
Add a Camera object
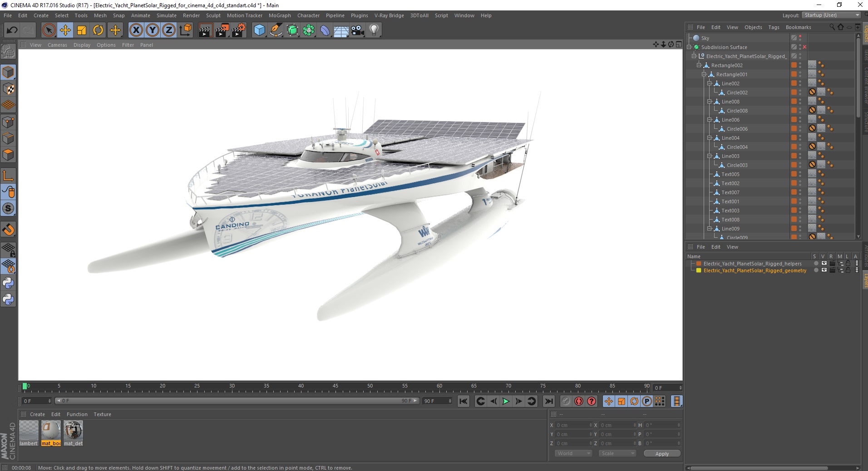[358, 30]
